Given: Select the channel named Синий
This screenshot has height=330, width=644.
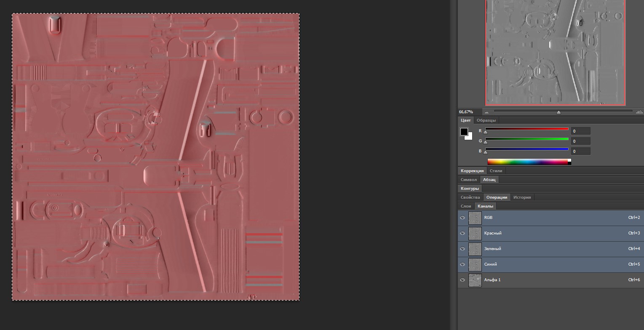Looking at the screenshot, I should pos(550,264).
